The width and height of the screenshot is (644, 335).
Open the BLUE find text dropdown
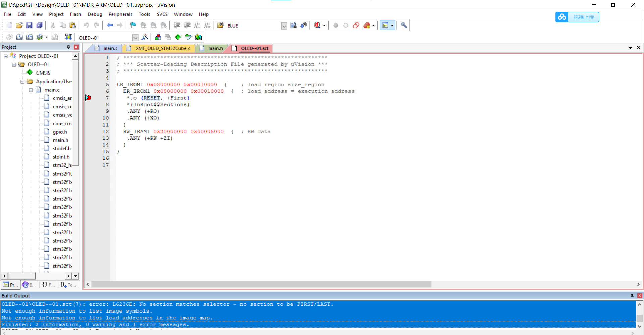(284, 26)
